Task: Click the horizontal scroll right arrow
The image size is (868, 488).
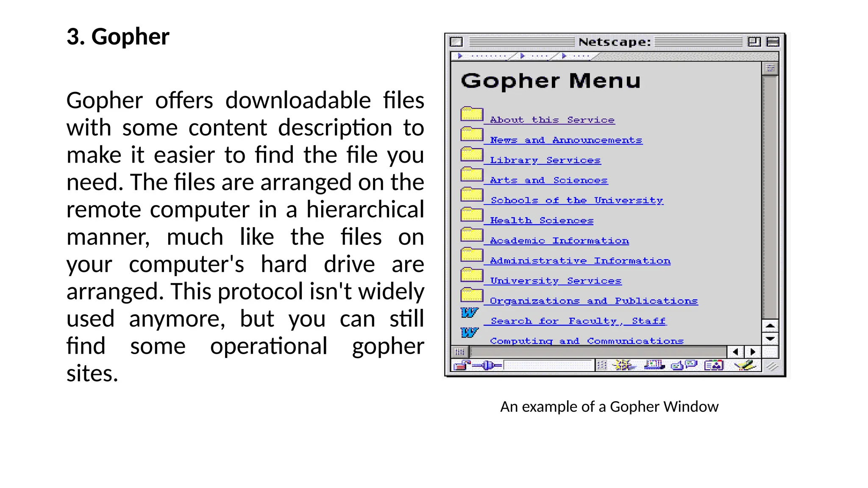Action: pos(753,352)
